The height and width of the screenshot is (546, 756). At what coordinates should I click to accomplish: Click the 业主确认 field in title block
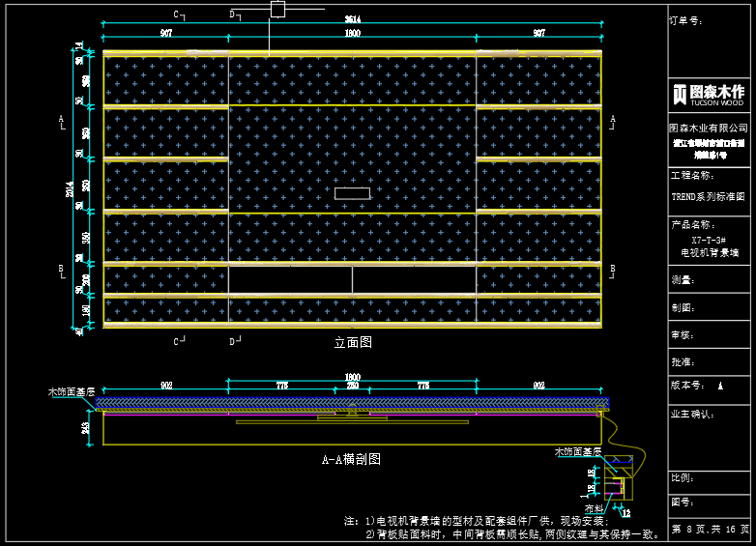click(691, 414)
